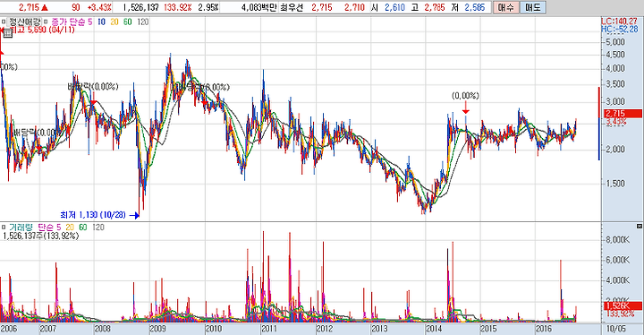The height and width of the screenshot is (335, 644).
Task: Click the 최우선 label in header
Action: pyautogui.click(x=292, y=7)
